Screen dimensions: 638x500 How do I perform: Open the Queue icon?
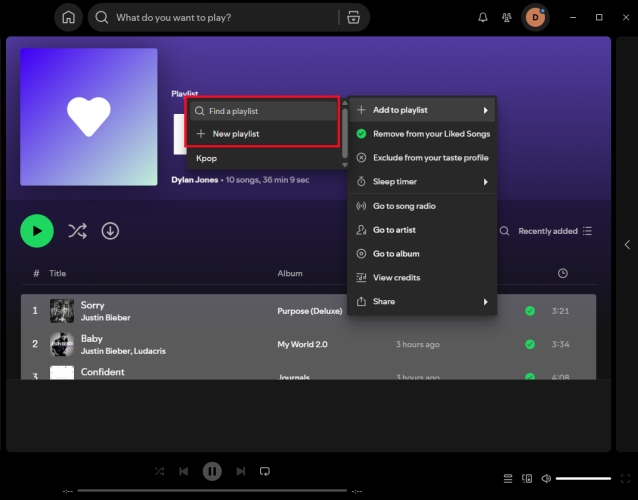coord(508,479)
